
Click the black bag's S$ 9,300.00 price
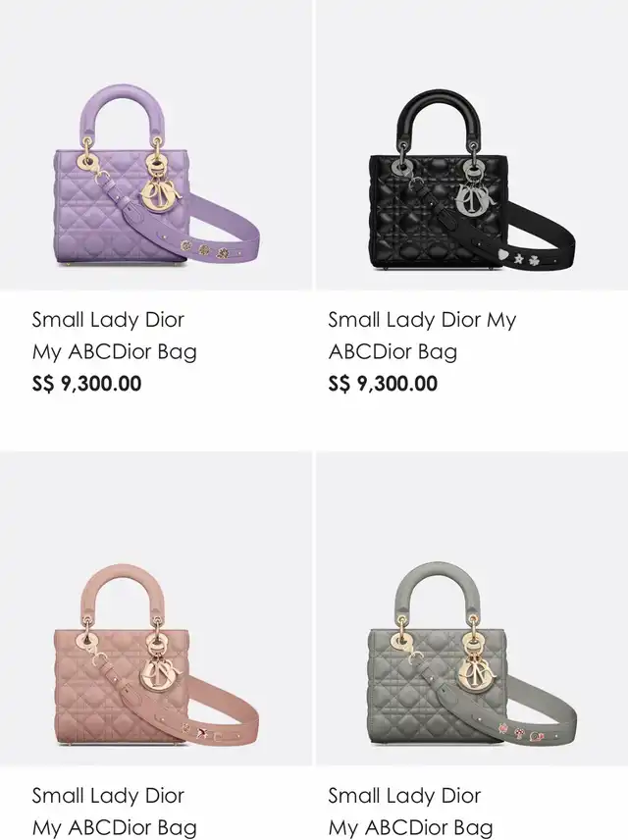[383, 384]
